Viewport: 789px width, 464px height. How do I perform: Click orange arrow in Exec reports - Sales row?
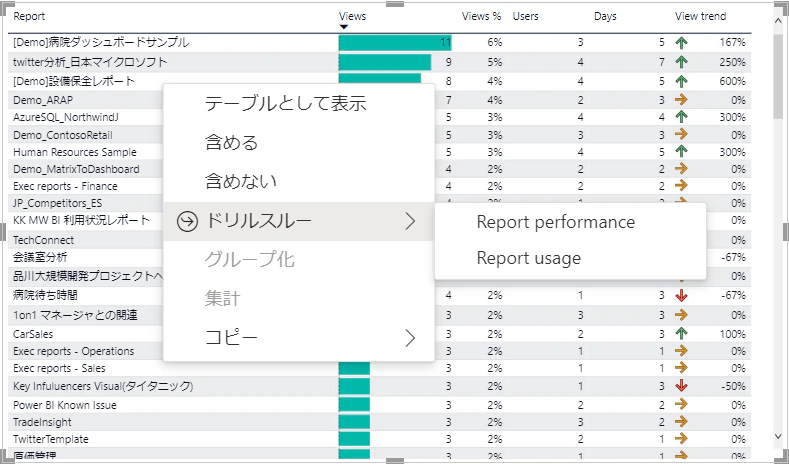tap(681, 368)
